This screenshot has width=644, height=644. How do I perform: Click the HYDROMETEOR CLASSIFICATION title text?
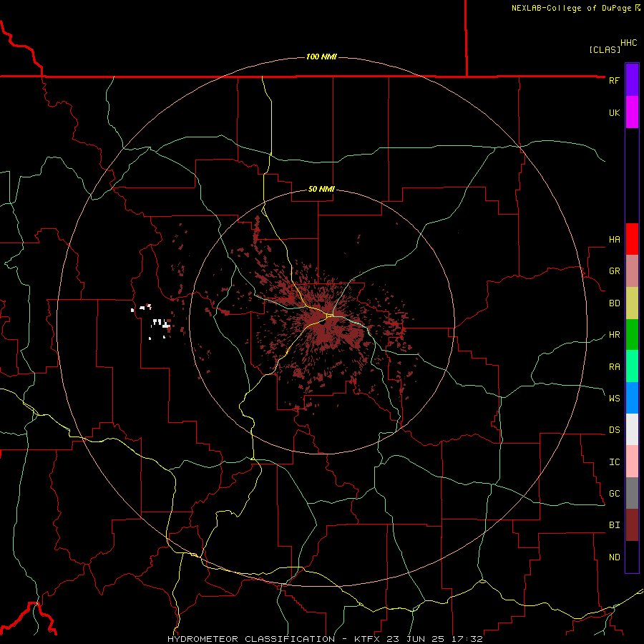251,639
